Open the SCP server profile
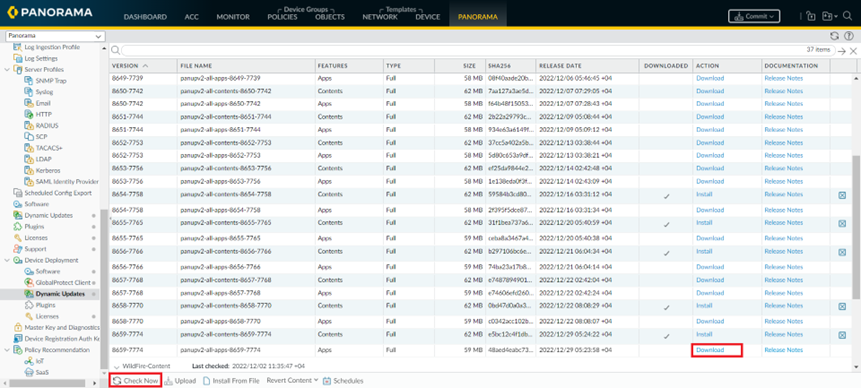 (42, 137)
